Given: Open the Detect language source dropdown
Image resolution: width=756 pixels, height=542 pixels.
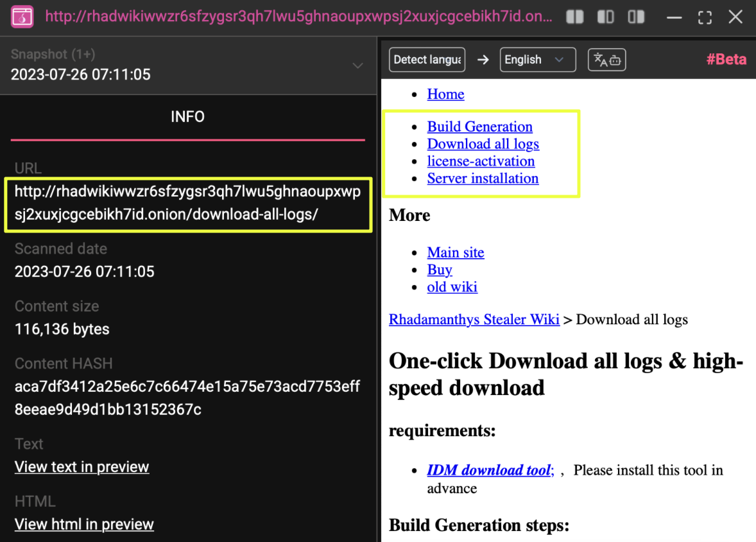Looking at the screenshot, I should click(427, 60).
